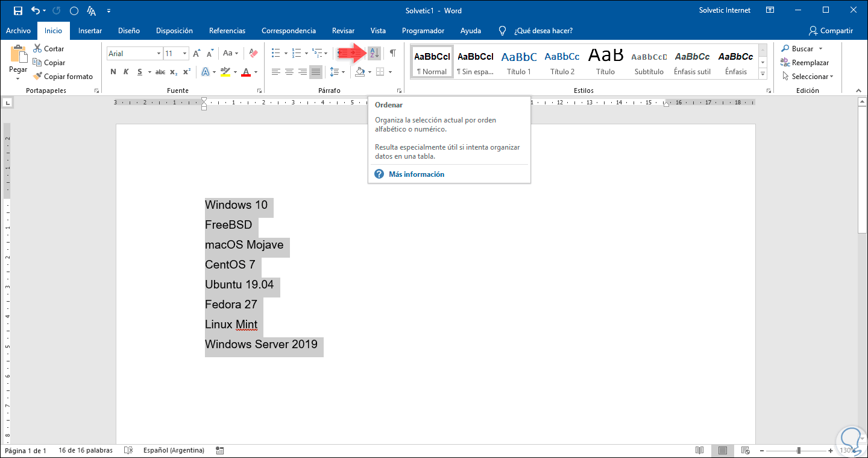Activate the Copiar formato paintbrush
The width and height of the screenshot is (868, 458).
tap(63, 77)
